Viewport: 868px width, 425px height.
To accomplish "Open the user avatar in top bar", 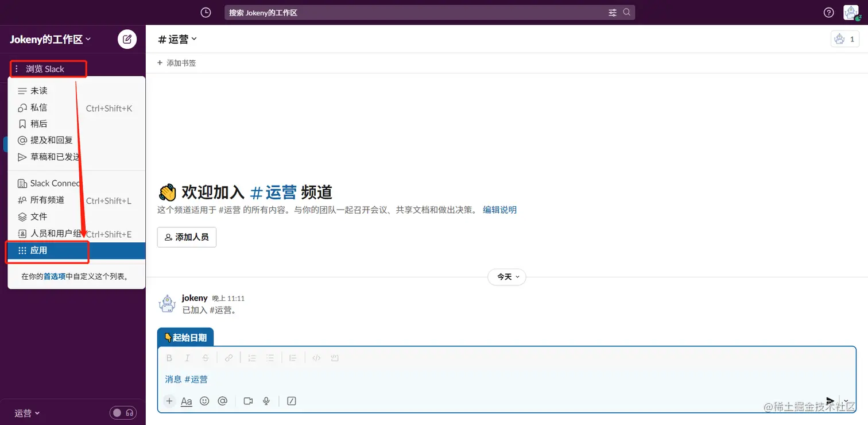I will [x=851, y=13].
